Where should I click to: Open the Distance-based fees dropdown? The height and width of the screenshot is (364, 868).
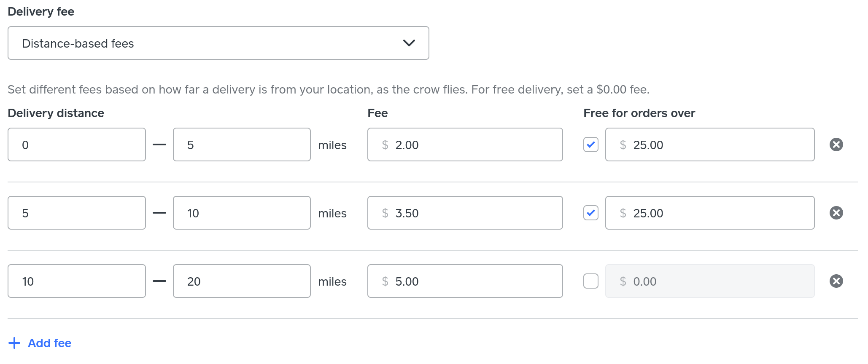(218, 43)
